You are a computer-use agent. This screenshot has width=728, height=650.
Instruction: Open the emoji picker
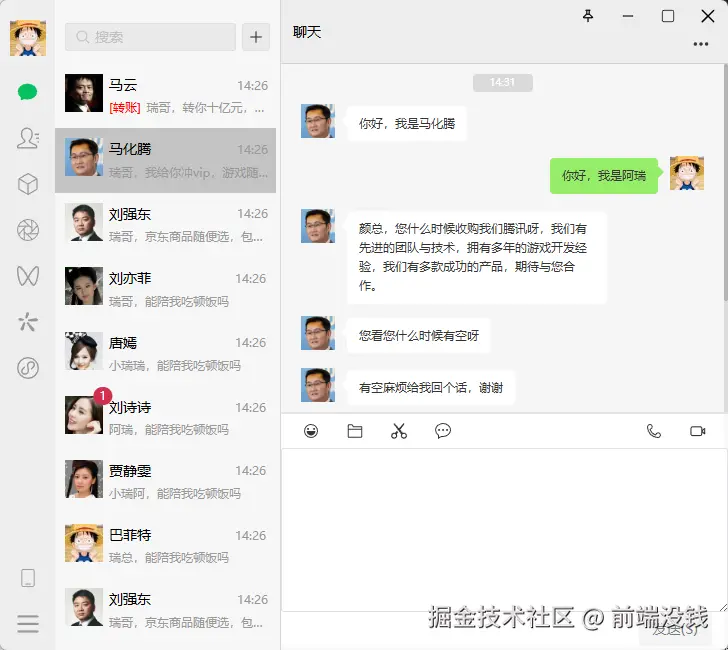click(x=311, y=431)
